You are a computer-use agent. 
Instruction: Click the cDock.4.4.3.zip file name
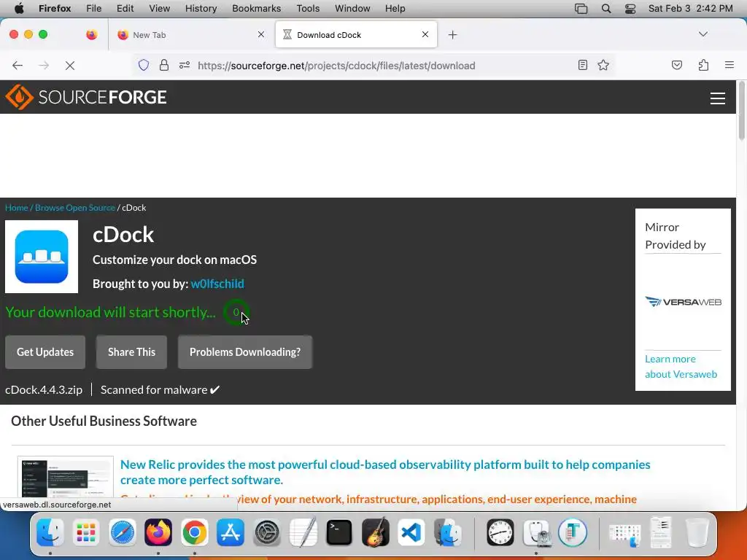[x=44, y=390]
